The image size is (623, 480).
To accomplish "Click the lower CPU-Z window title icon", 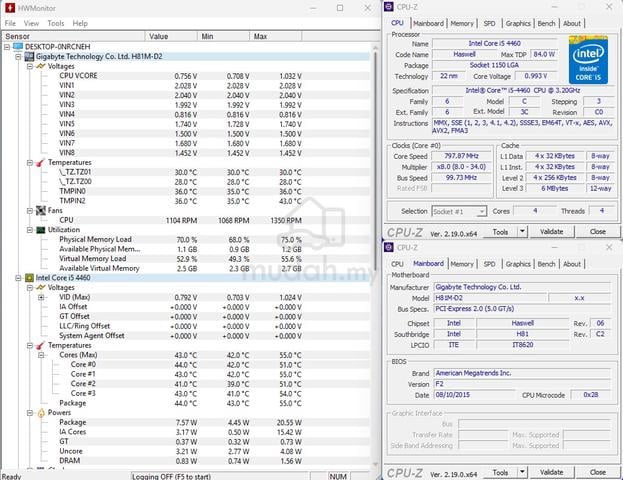I will tap(389, 248).
